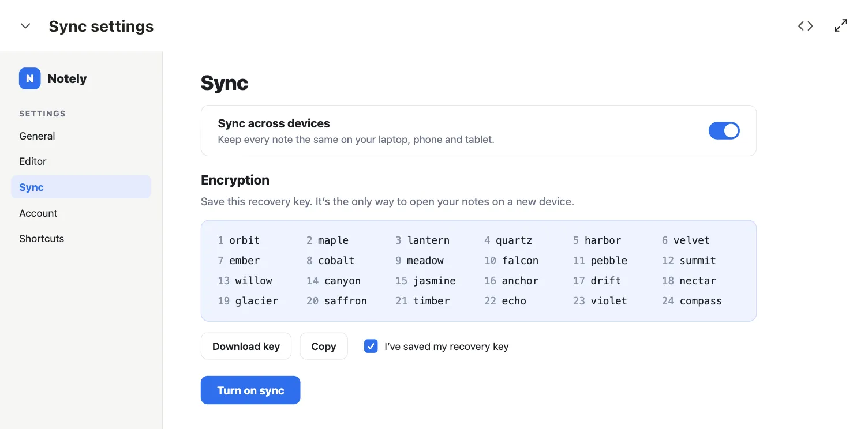Click recovery word 21 timber
The image size is (868, 429).
pos(422,301)
